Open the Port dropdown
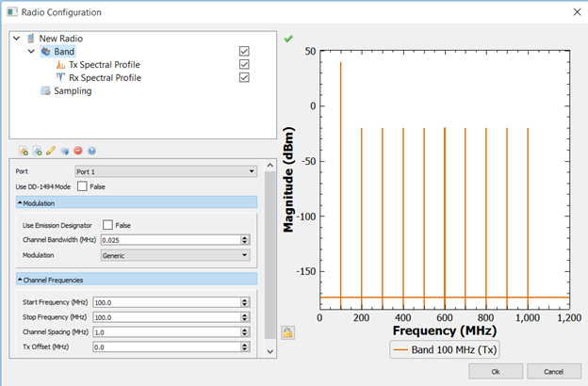The image size is (588, 386). 166,171
